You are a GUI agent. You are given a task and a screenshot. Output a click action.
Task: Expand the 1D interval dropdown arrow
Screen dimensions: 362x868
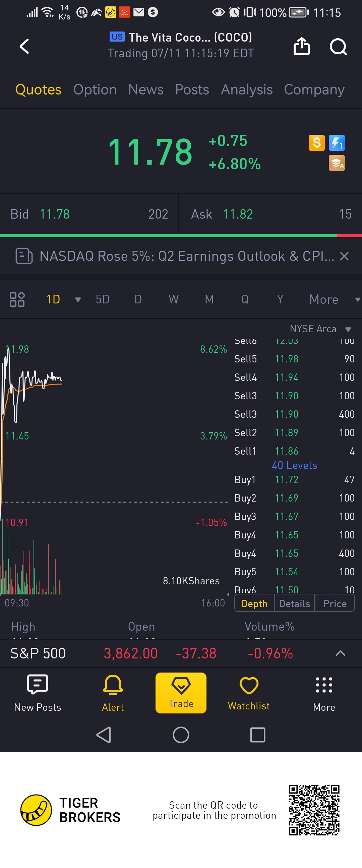[78, 299]
